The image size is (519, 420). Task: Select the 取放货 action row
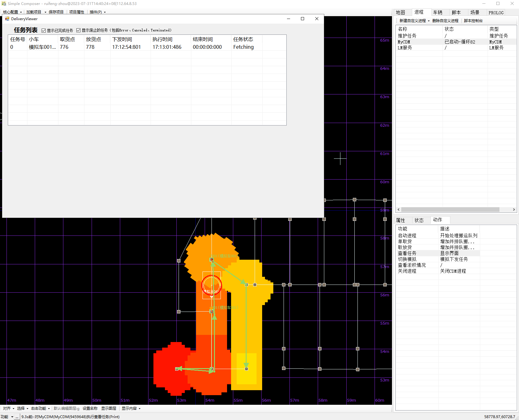[405, 247]
